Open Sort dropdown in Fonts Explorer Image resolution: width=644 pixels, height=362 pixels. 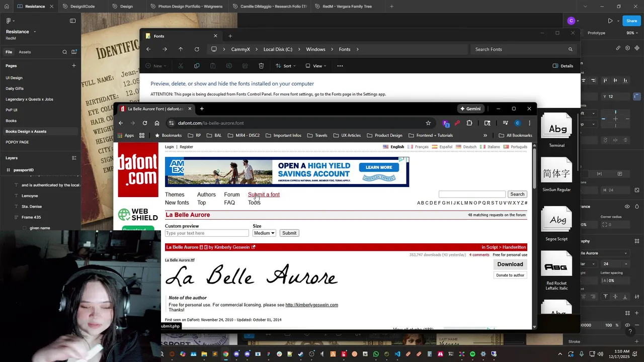(x=285, y=66)
